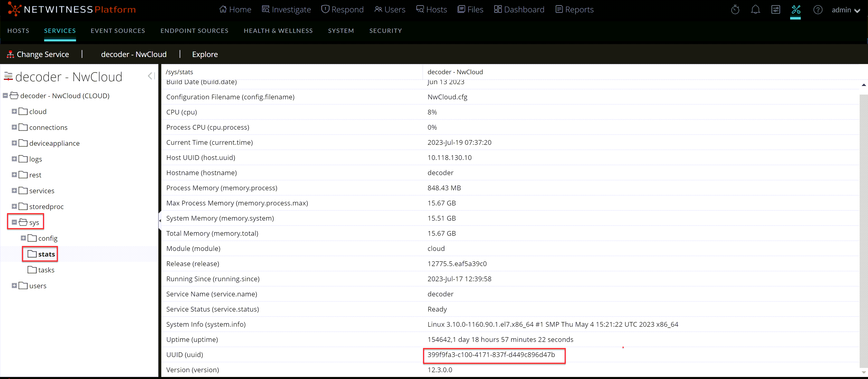Open Hosts in top navigation

432,10
